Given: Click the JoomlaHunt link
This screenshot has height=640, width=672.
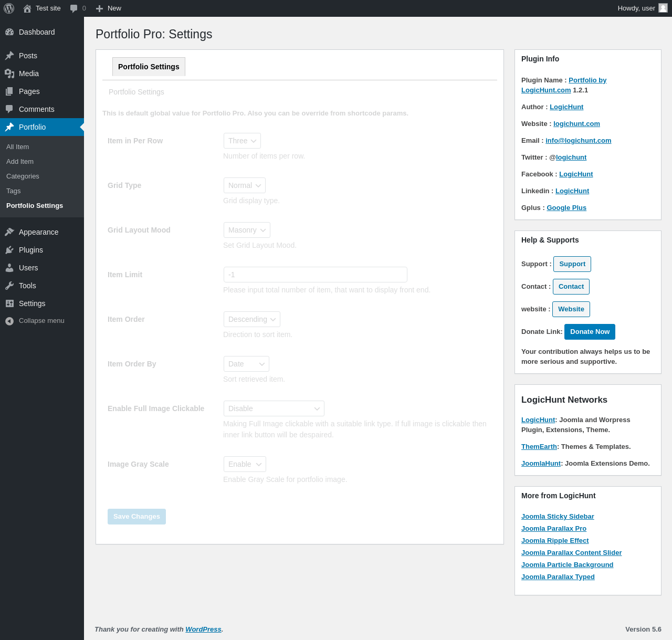Looking at the screenshot, I should coord(541,464).
